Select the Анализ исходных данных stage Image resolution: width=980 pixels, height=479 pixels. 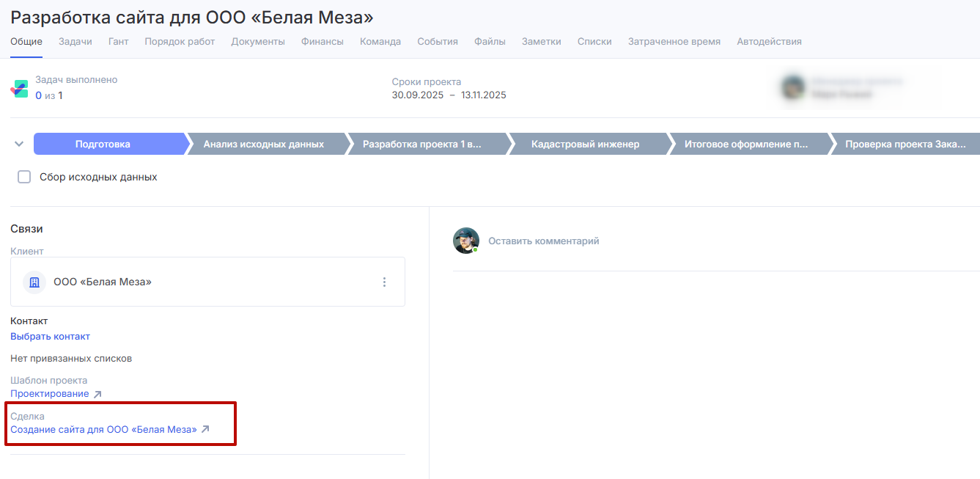click(264, 144)
